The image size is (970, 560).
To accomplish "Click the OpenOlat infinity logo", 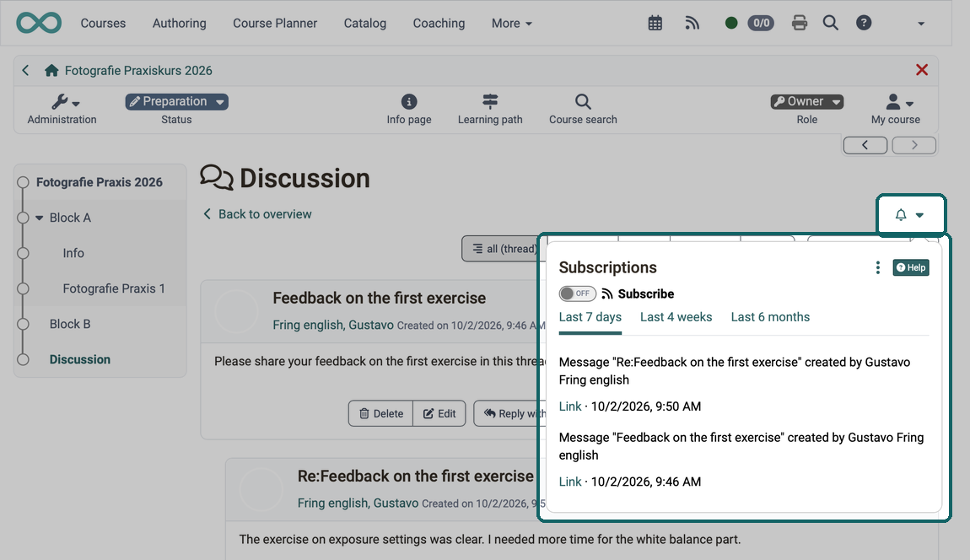I will [39, 23].
